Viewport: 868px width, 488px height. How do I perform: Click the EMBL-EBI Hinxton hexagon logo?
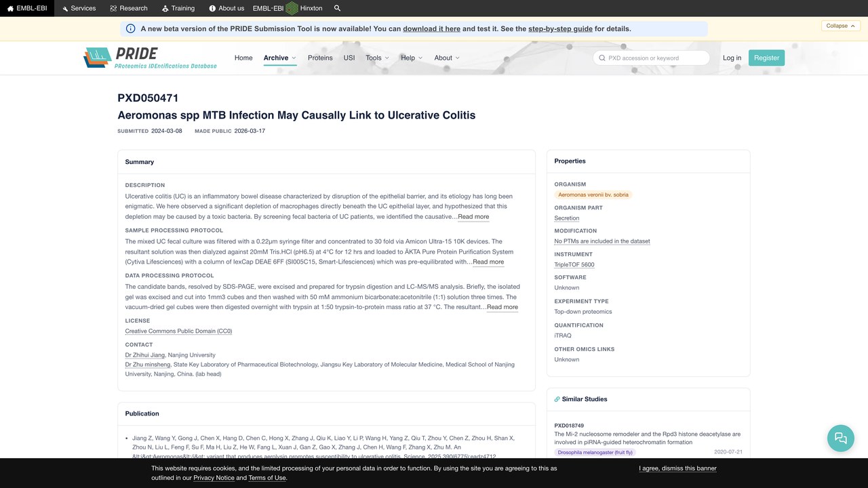292,8
